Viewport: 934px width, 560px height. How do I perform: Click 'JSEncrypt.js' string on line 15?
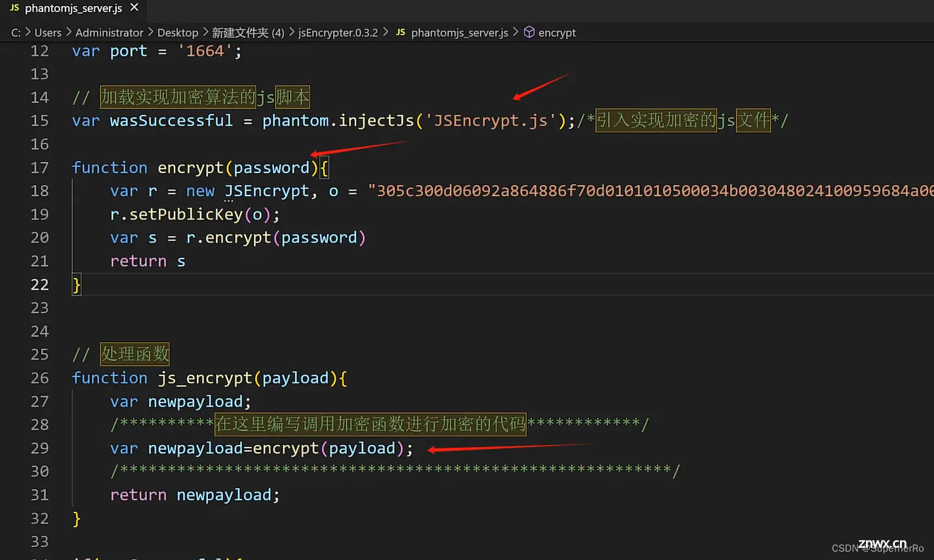[x=491, y=121]
